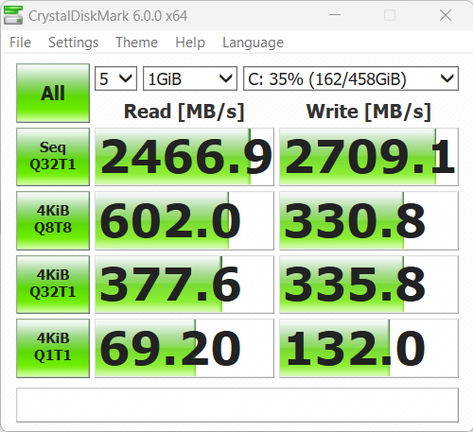Click the Seq write result 2709.1
The width and height of the screenshot is (473, 432).
[x=369, y=157]
